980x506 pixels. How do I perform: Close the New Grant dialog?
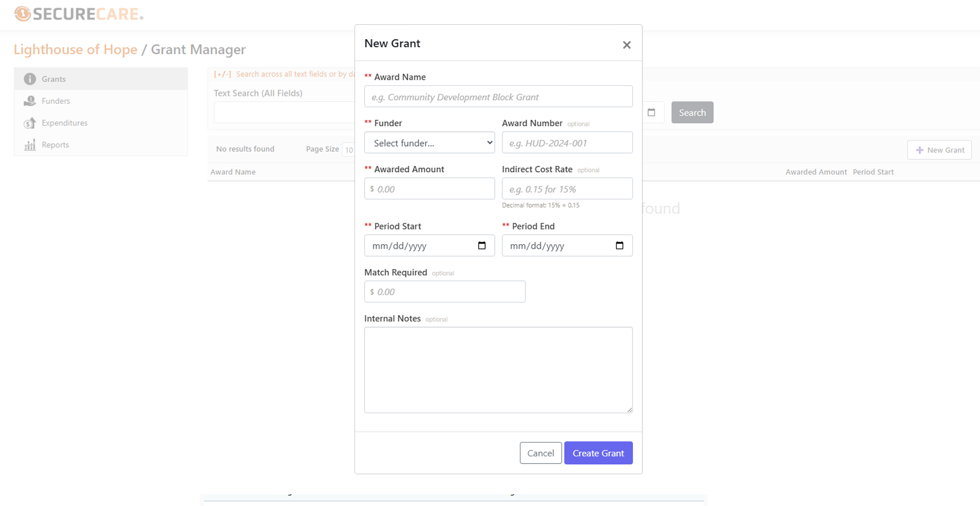click(x=627, y=45)
